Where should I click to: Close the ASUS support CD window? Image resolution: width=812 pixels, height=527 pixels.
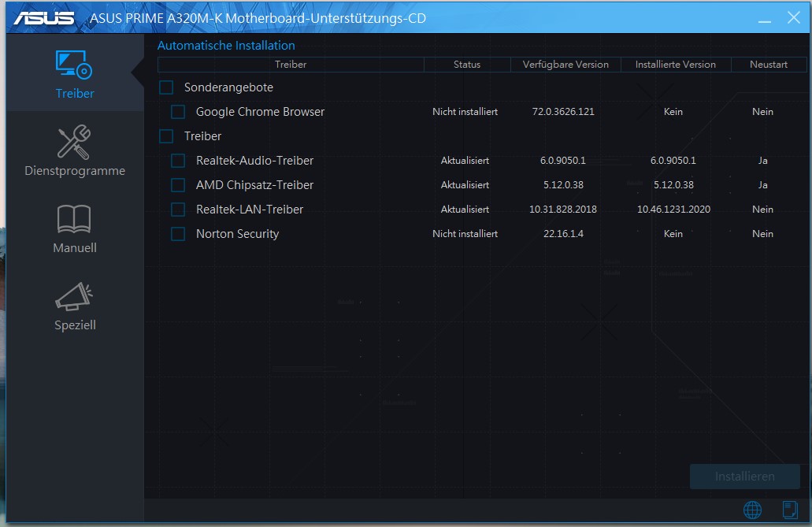click(x=793, y=17)
